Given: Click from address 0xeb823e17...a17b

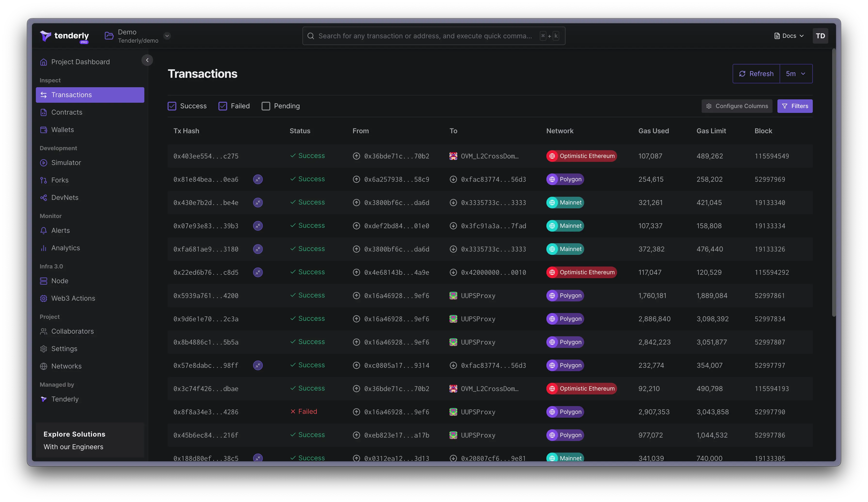Looking at the screenshot, I should click(396, 435).
